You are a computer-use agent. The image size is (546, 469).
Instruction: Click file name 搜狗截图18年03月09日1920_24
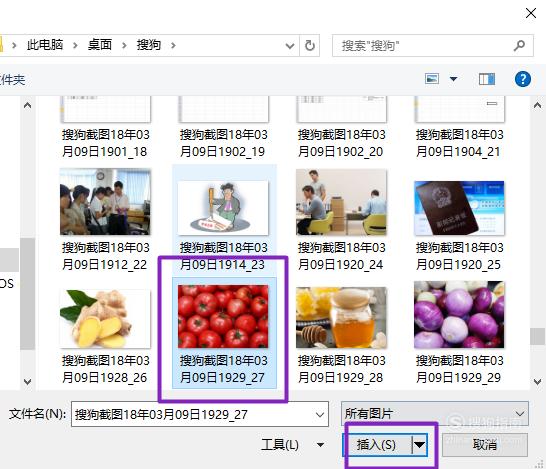point(341,256)
